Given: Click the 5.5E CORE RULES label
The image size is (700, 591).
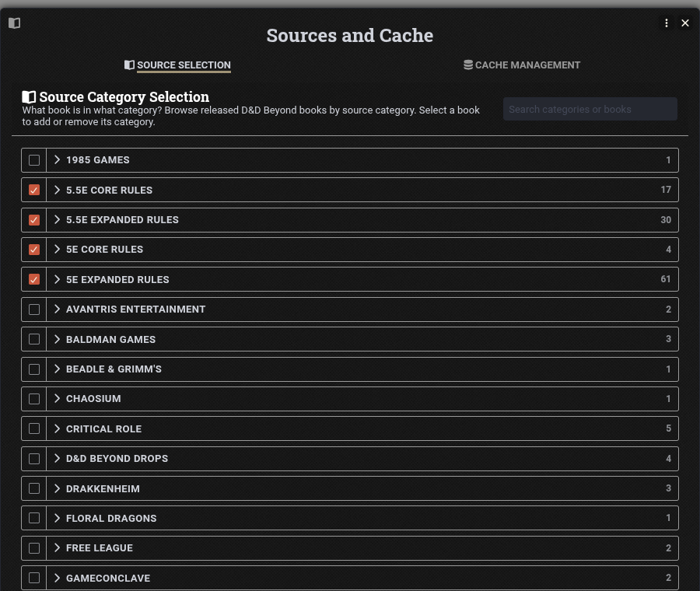Looking at the screenshot, I should [x=110, y=191].
